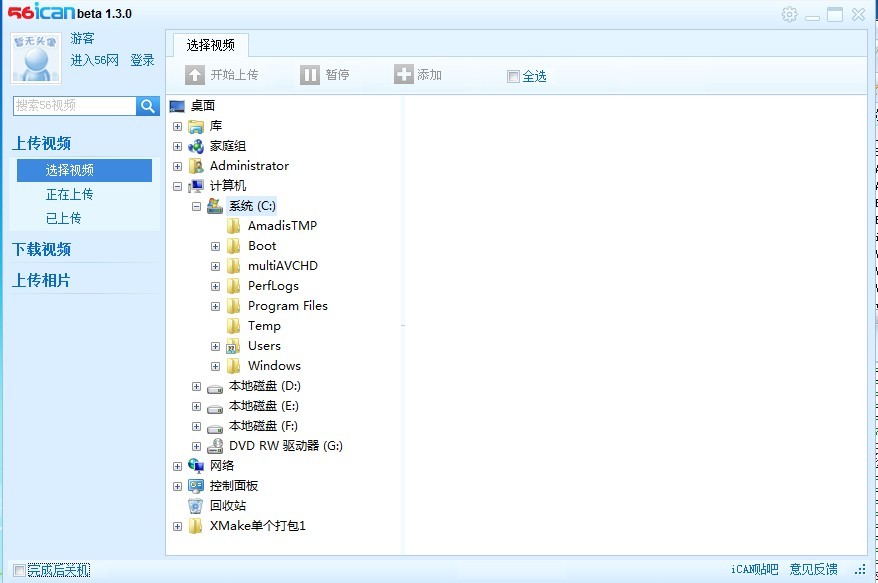
Task: Click the 开始上传 upload arrow icon
Action: click(195, 75)
